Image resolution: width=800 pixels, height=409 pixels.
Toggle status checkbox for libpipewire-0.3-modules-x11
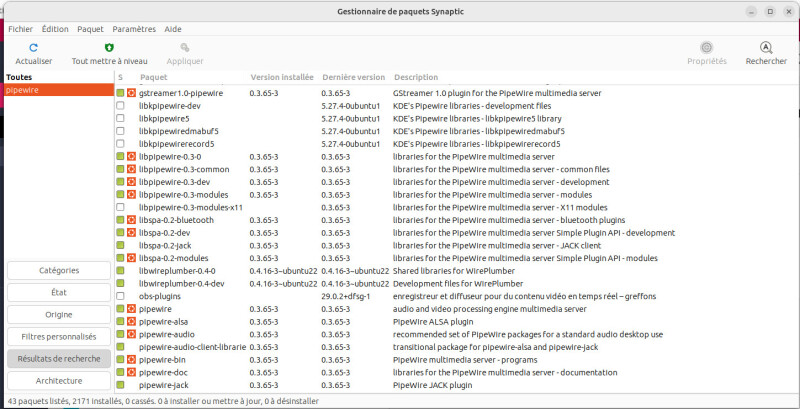(120, 208)
